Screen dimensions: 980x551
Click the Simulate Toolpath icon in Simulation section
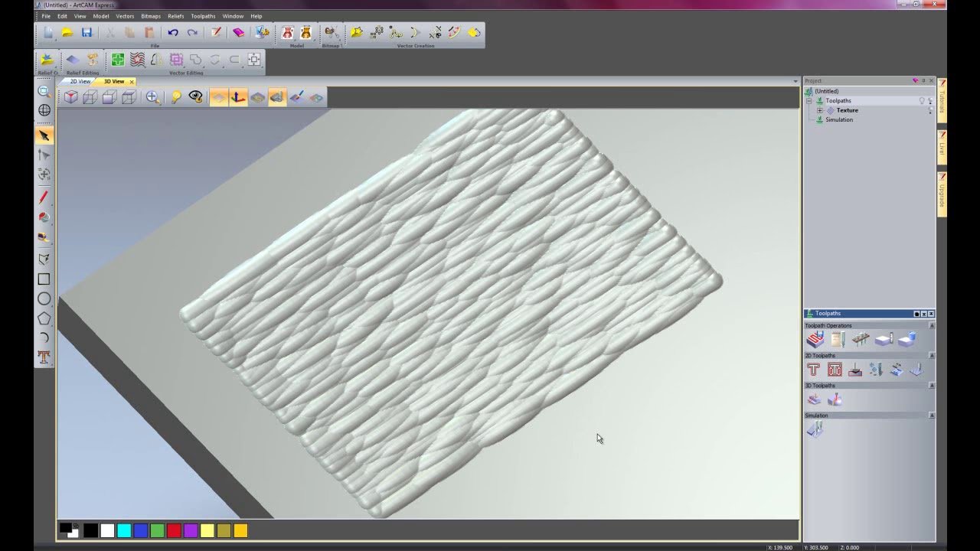(x=815, y=430)
